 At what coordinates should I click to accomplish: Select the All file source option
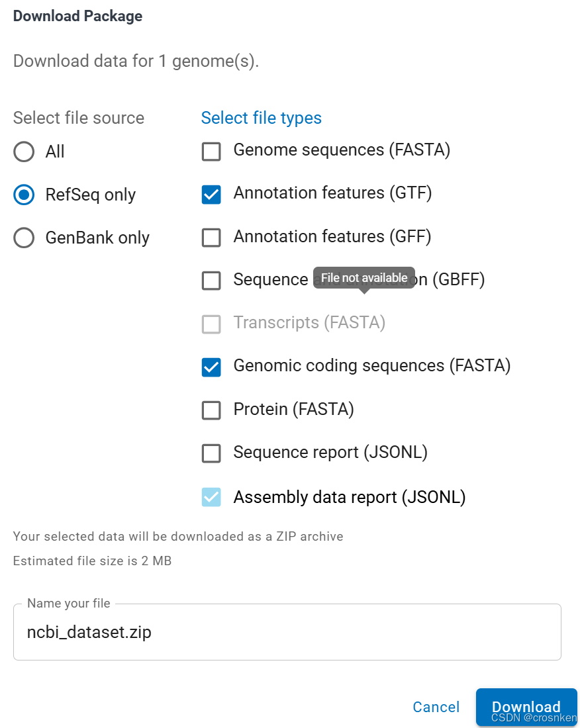tap(24, 152)
